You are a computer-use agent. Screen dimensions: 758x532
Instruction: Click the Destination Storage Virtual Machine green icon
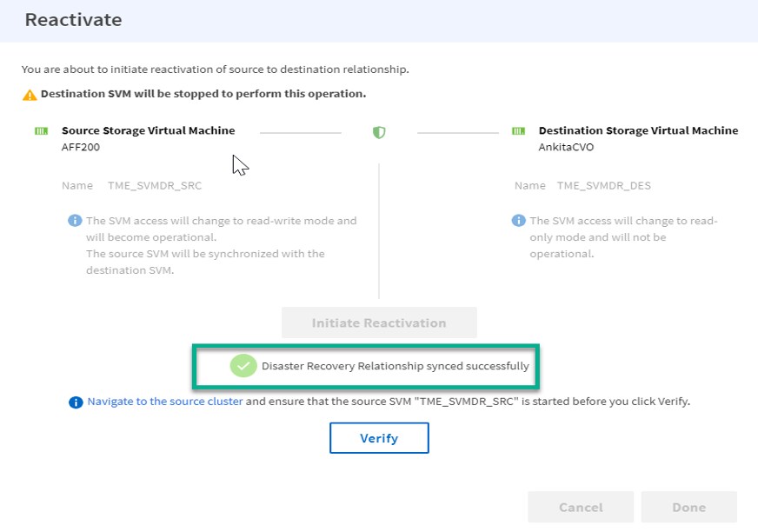(x=518, y=131)
